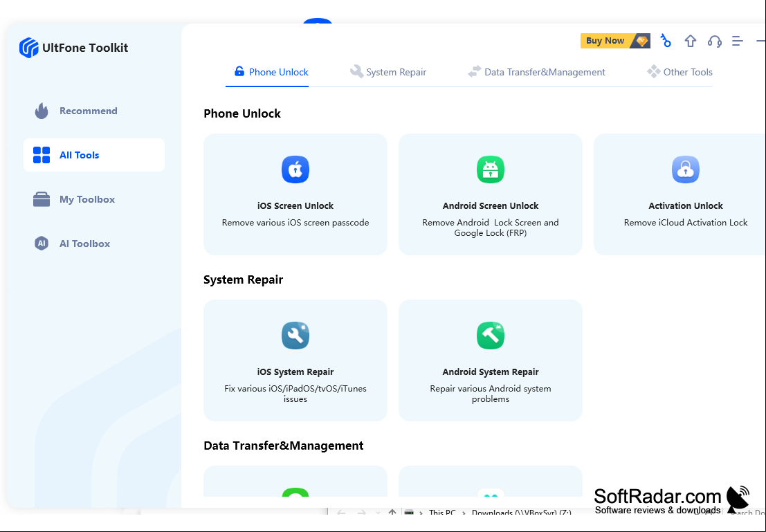Click the diamond icon on Other Tools tab
The height and width of the screenshot is (532, 766).
(x=654, y=72)
